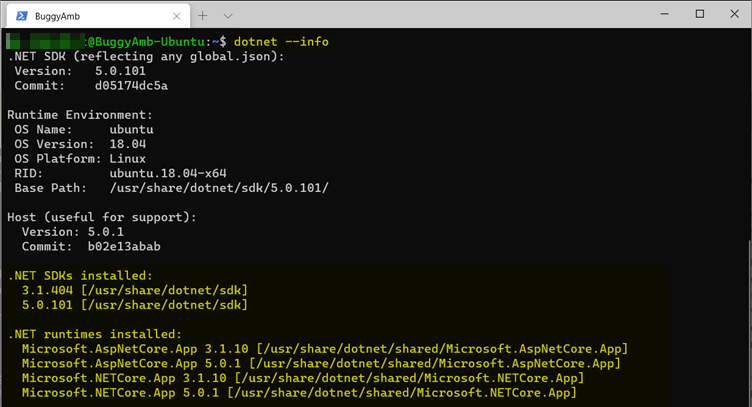
Task: Click the installed SDK line 3.1.404
Action: (135, 290)
